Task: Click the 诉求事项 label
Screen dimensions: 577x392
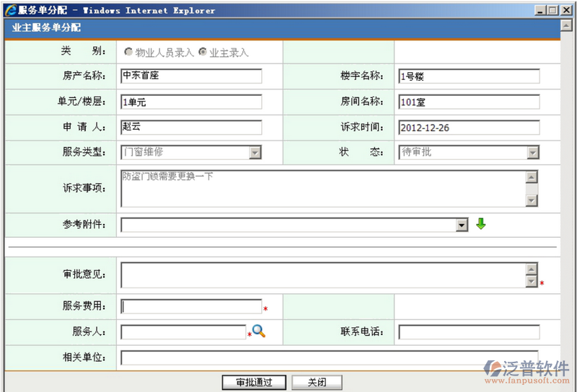Action: click(84, 188)
